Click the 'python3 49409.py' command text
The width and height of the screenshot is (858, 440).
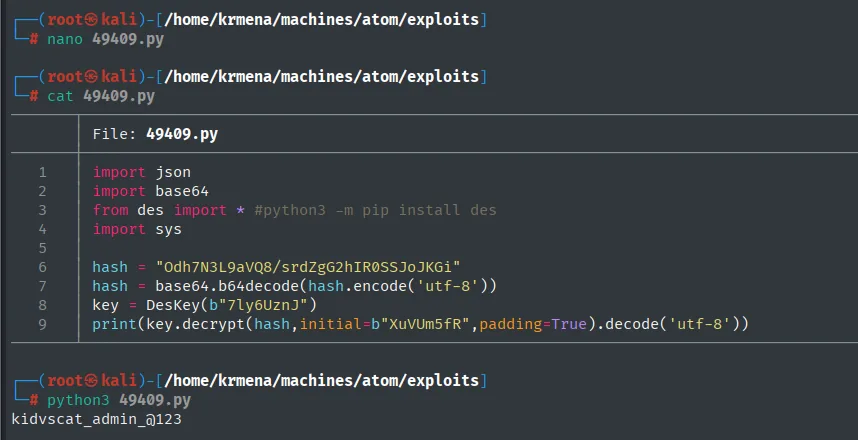(x=119, y=400)
